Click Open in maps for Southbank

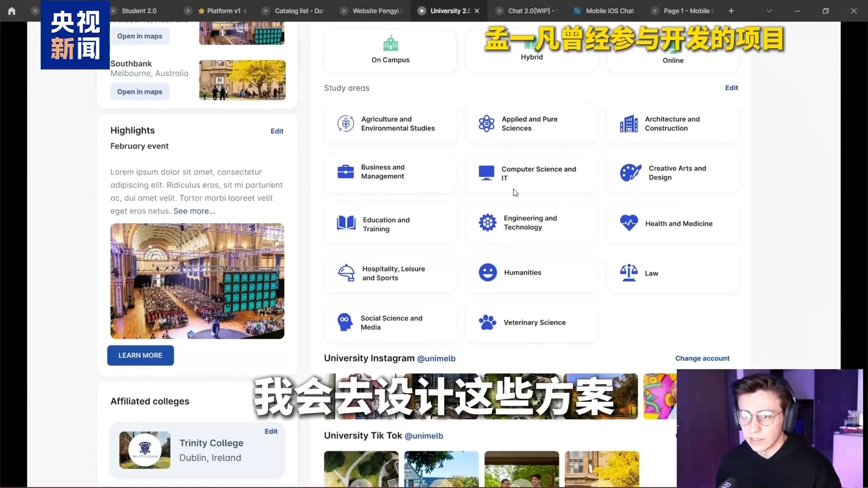point(140,92)
